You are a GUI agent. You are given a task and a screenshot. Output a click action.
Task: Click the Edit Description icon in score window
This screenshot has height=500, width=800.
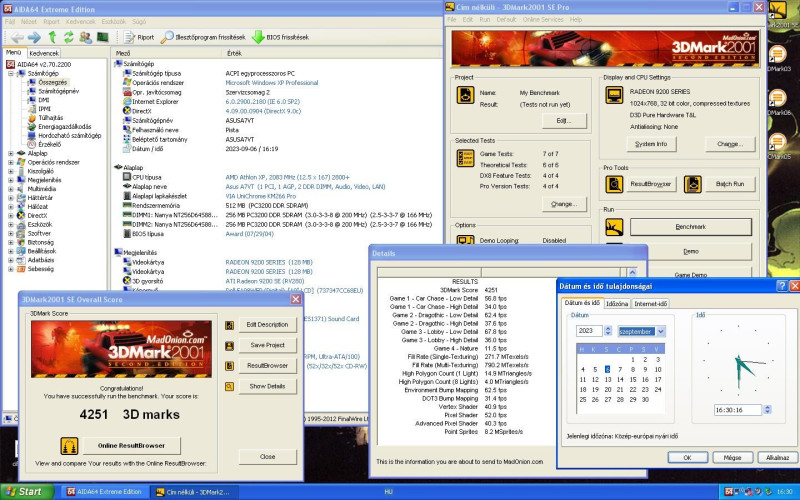(x=230, y=325)
